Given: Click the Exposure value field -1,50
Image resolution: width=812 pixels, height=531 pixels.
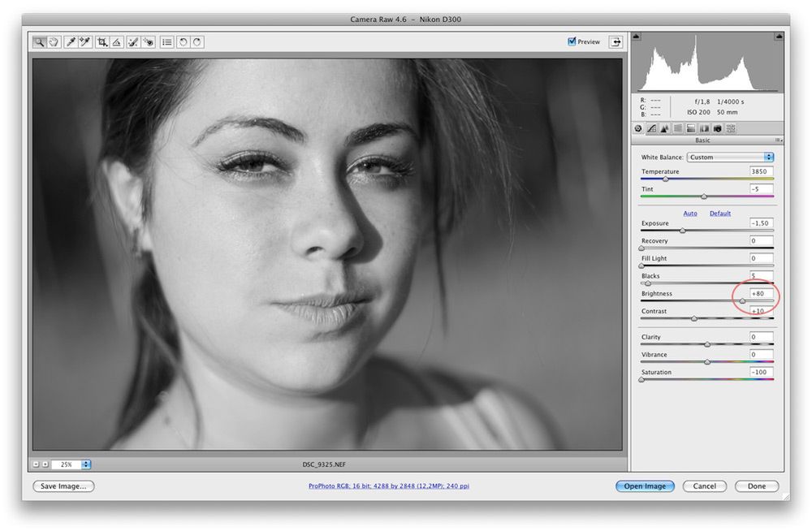Looking at the screenshot, I should click(762, 223).
